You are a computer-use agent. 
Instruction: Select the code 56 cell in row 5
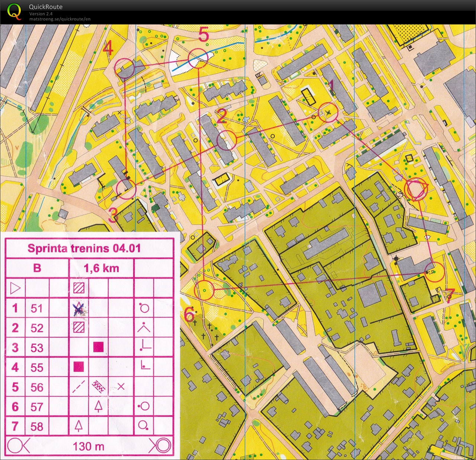coord(38,387)
